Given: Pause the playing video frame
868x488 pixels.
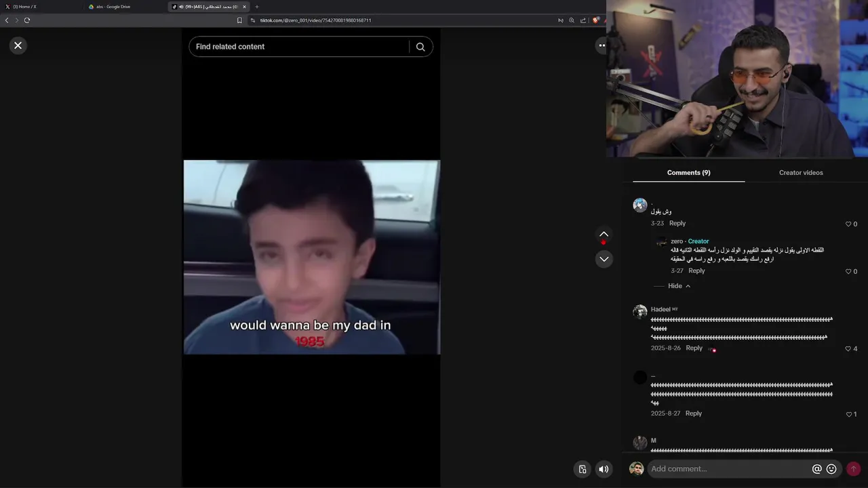Looking at the screenshot, I should pyautogui.click(x=312, y=257).
